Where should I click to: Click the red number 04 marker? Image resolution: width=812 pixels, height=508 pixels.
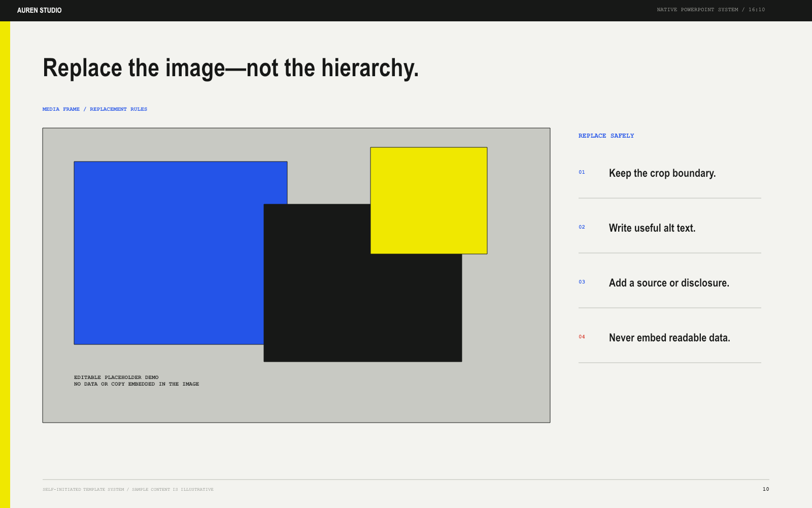click(582, 337)
